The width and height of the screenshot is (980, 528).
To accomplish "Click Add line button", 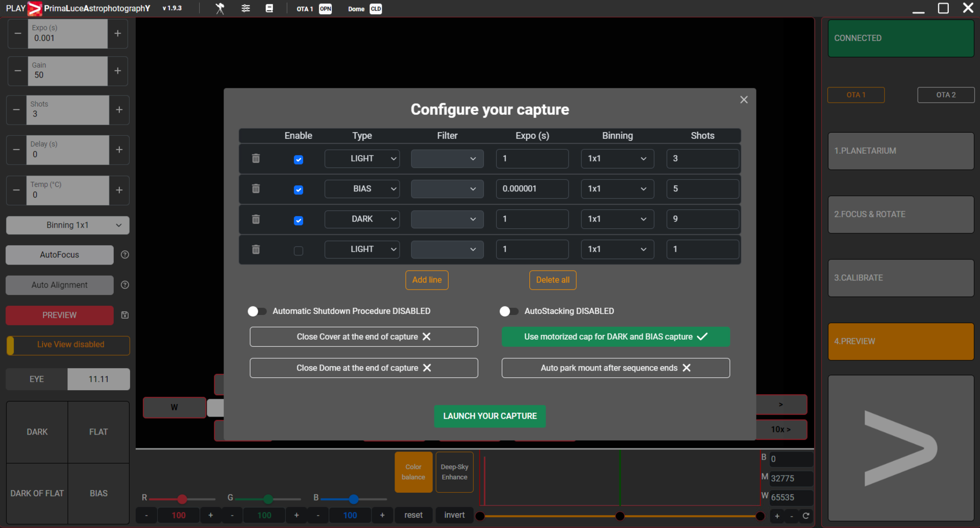I will point(427,280).
